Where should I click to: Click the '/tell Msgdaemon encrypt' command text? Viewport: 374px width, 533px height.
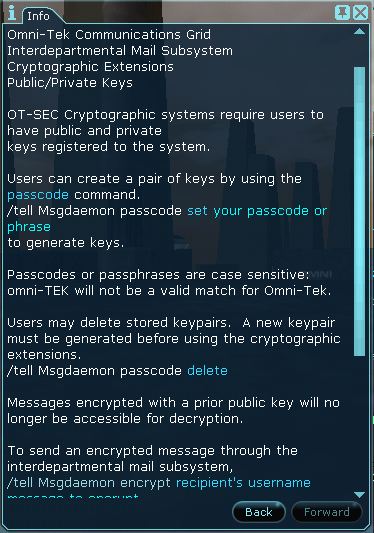click(x=89, y=483)
